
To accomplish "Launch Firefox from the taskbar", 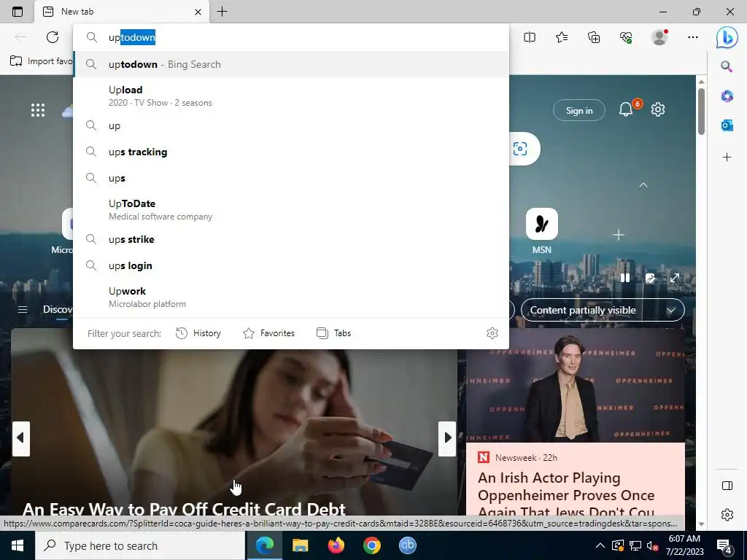I will coord(336,545).
